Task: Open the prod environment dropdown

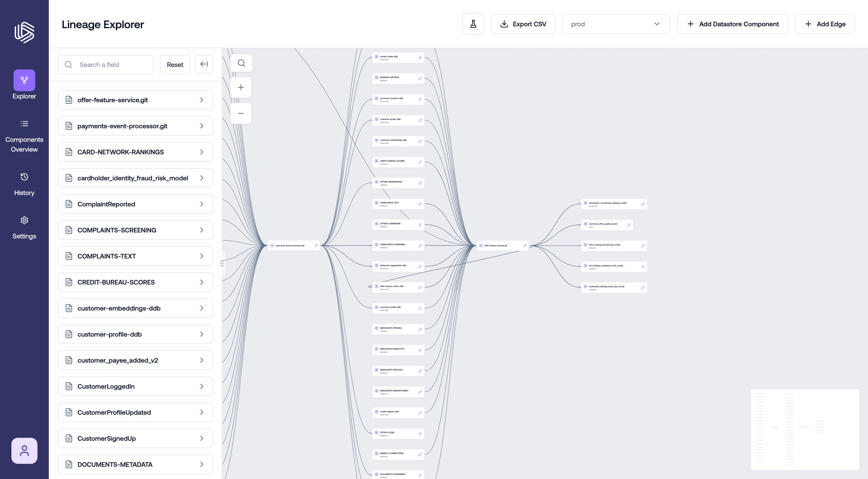Action: click(x=616, y=24)
